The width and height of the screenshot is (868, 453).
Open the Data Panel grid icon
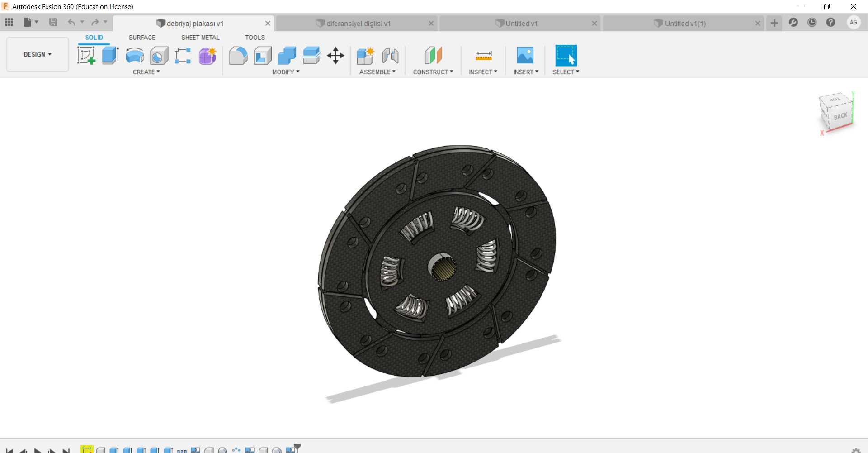click(x=9, y=22)
